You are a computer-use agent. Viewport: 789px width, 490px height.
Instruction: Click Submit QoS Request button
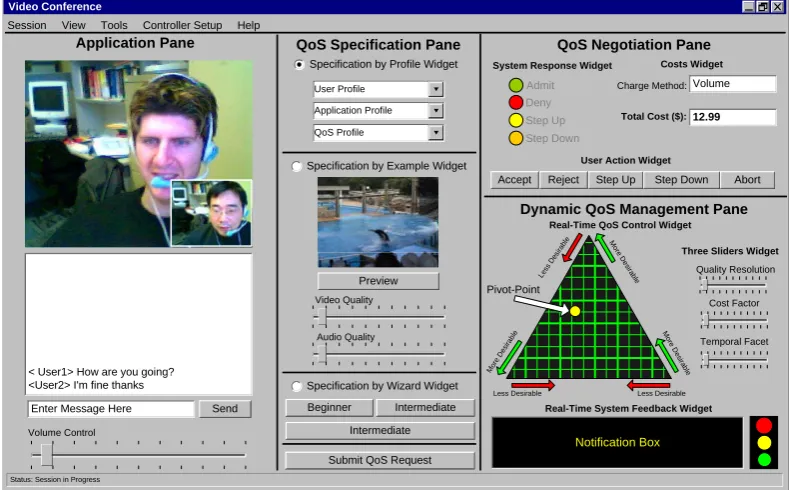pyautogui.click(x=380, y=460)
